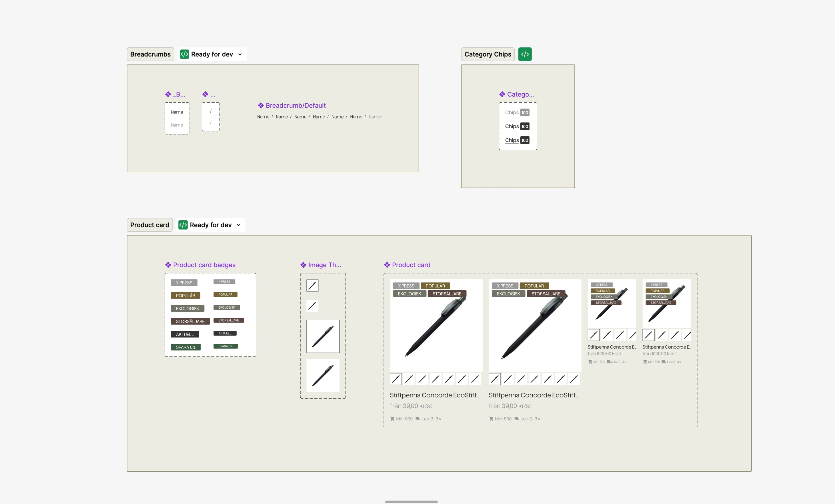Click the Image Th... component diamond icon
This screenshot has height=504, width=835.
pos(303,265)
